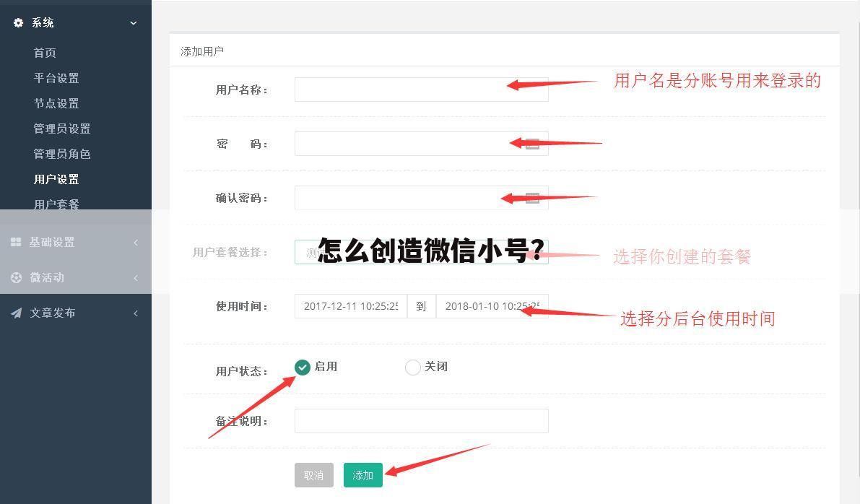860x504 pixels.
Task: Click the 微活动 sidebar icon
Action: coord(17,277)
